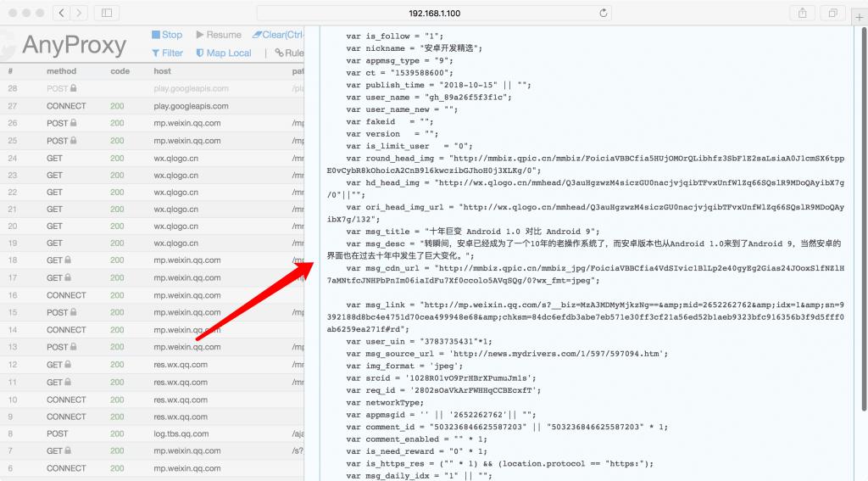Select row 23 GET wx.qlogo.cn
Viewport: 868px width, 481px height.
(x=153, y=175)
